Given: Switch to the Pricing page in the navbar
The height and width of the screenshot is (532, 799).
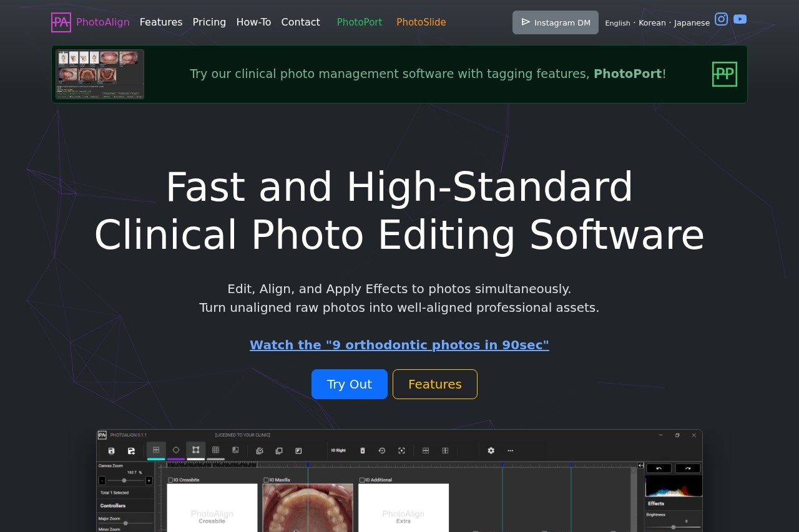Looking at the screenshot, I should [209, 22].
